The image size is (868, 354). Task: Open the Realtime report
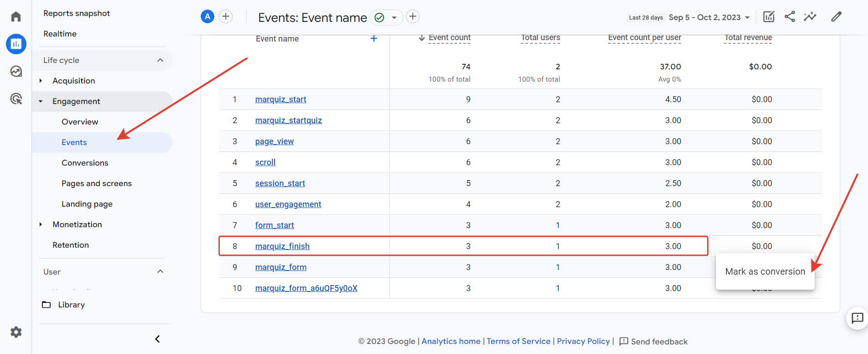coord(60,34)
